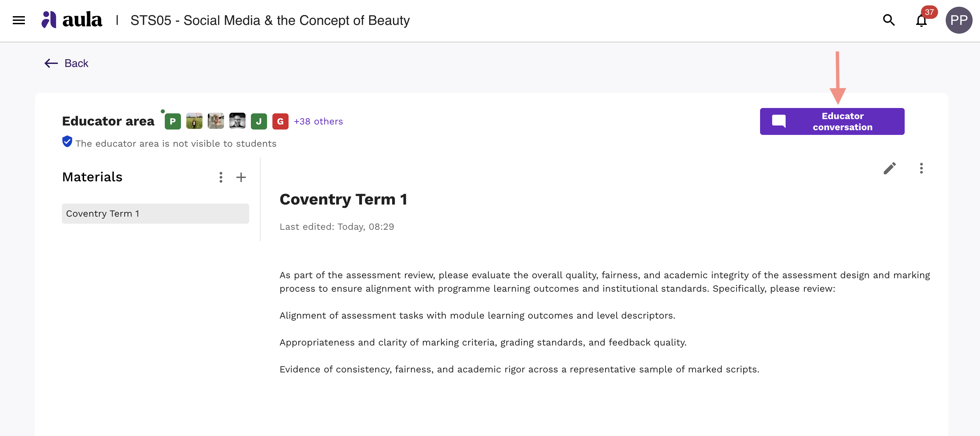Open the PP profile avatar menu
The image size is (980, 436).
pyautogui.click(x=959, y=20)
